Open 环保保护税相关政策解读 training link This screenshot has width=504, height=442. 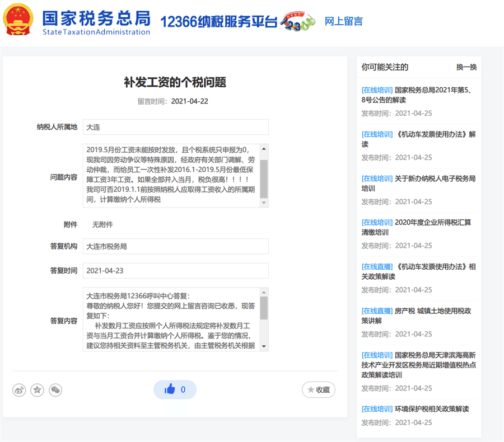click(415, 409)
